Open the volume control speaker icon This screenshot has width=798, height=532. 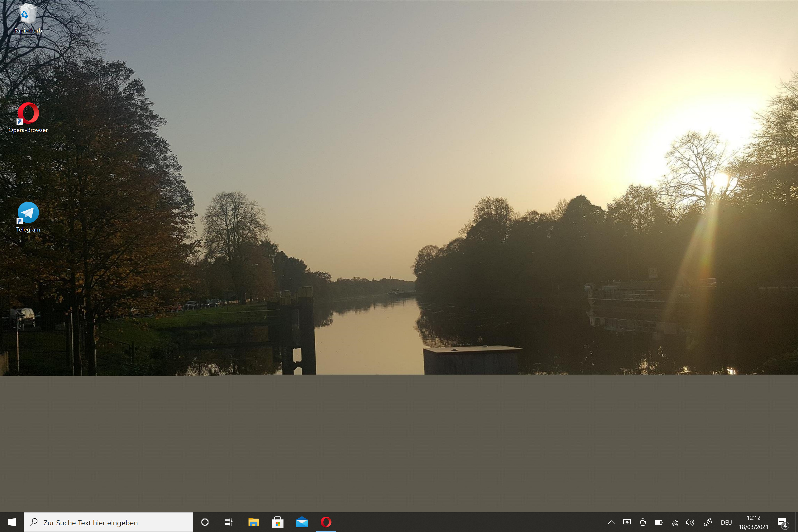690,522
